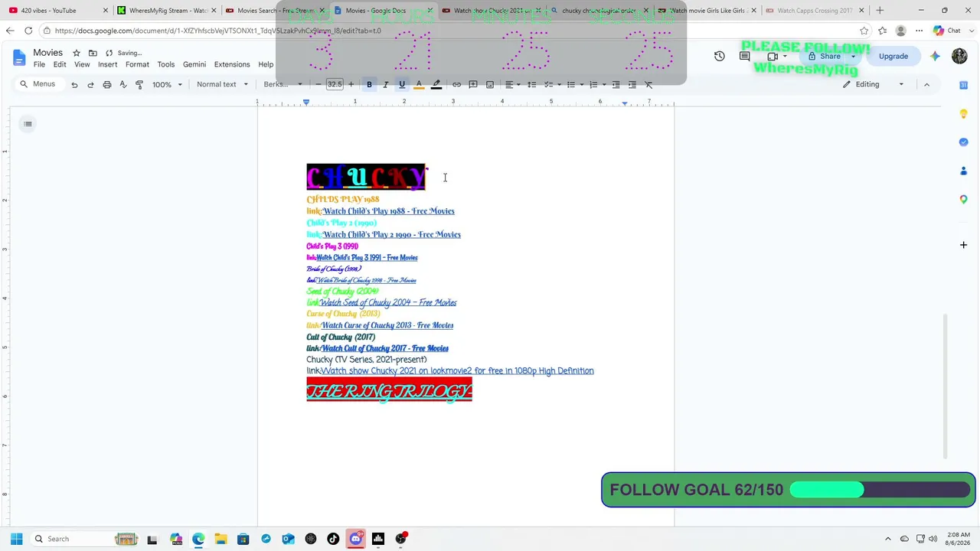Viewport: 980px width, 551px height.
Task: Open the Format menu
Action: [137, 64]
